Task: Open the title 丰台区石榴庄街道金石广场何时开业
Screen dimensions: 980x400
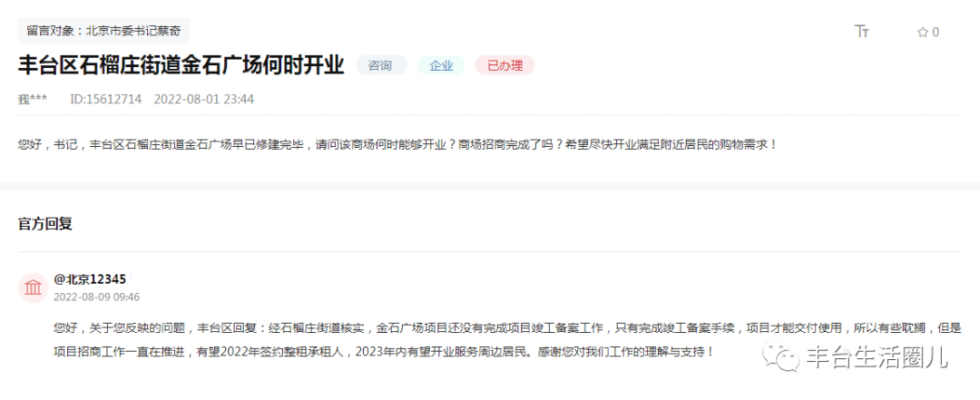Action: 181,65
